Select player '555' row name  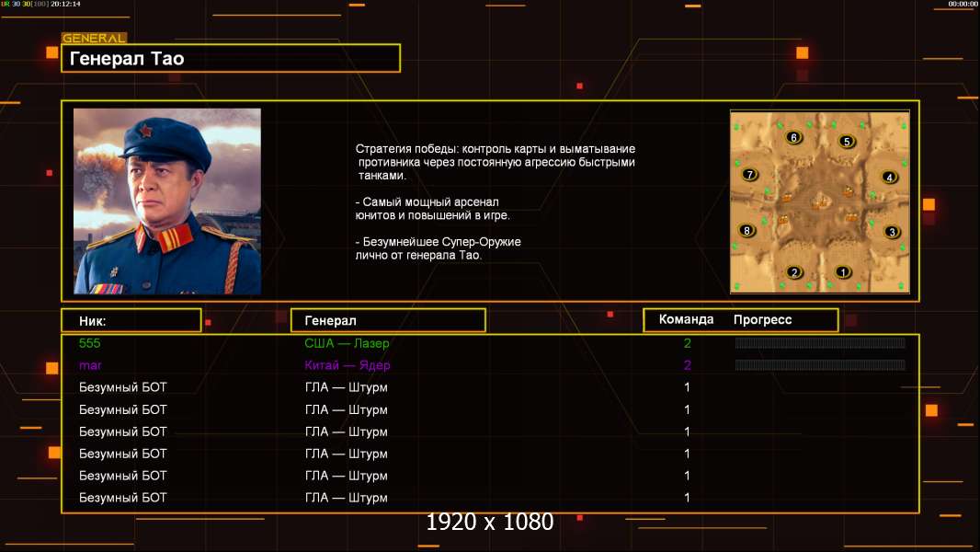[x=89, y=343]
